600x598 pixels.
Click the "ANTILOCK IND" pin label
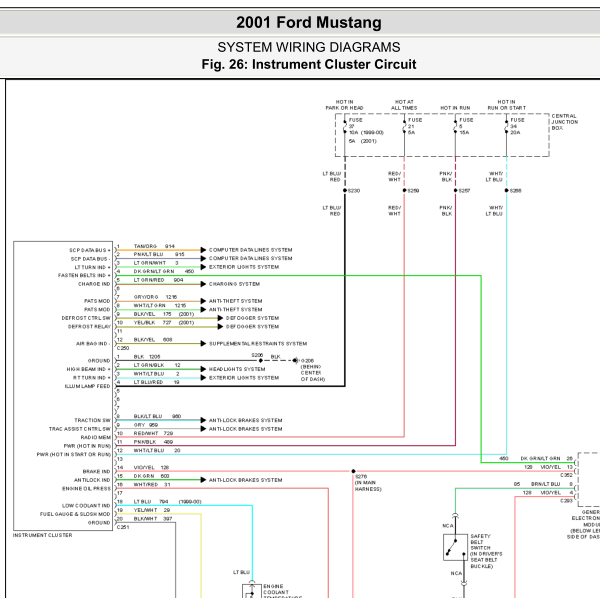point(92,480)
